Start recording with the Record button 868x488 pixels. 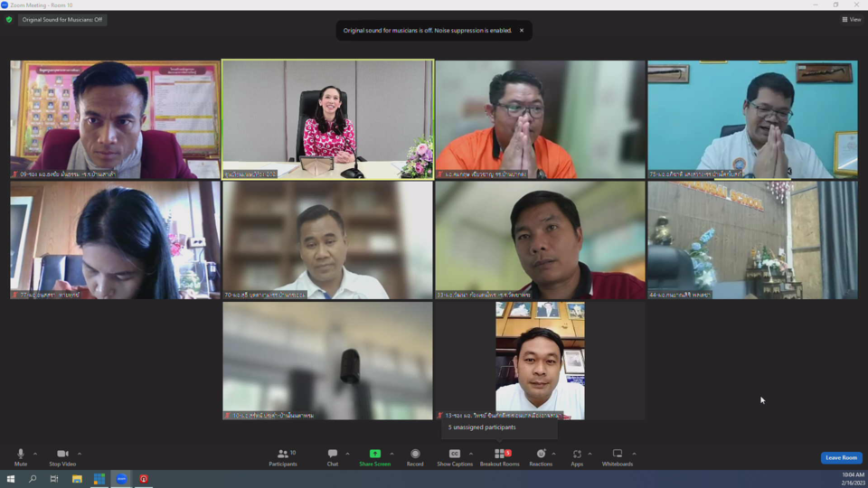click(415, 456)
